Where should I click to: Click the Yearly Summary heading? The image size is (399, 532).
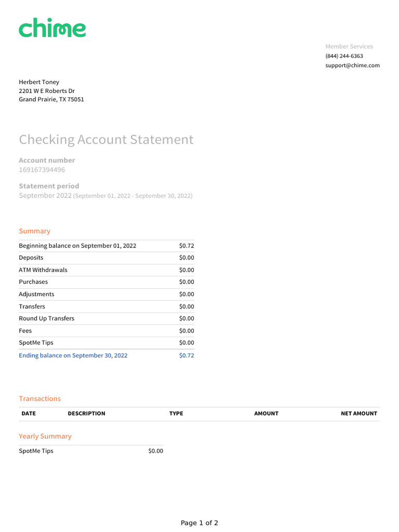click(45, 436)
